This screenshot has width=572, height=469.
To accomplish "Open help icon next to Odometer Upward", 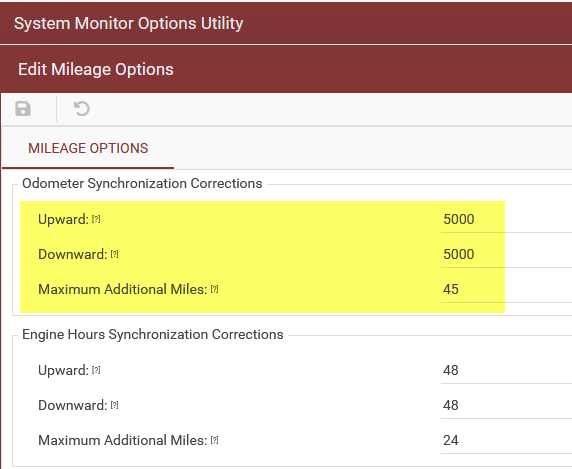I will tap(96, 219).
